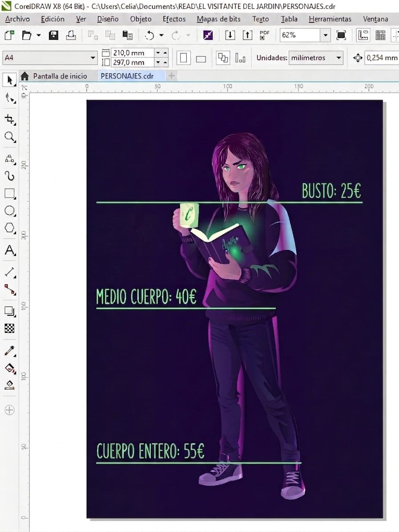Viewport: 399px width, 532px height.
Task: Choose the Interactive Fill tool
Action: (10, 368)
